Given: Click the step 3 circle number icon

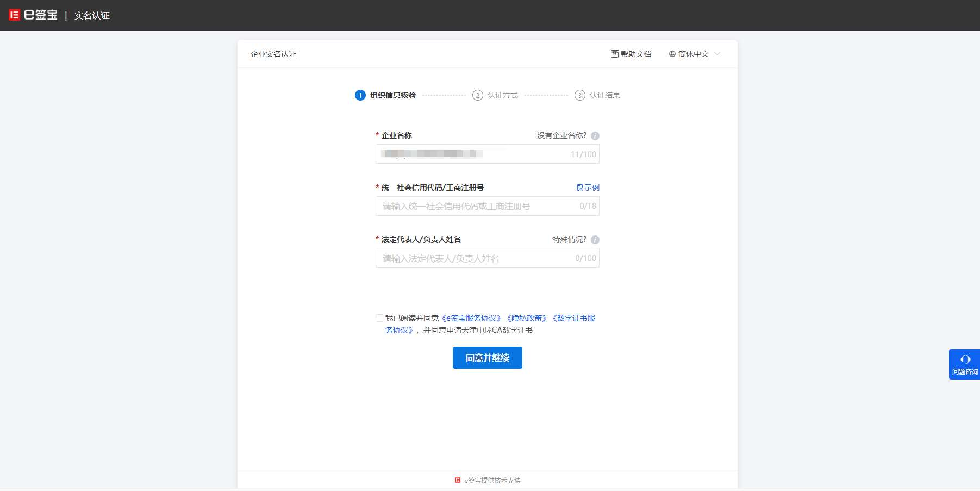Looking at the screenshot, I should pos(579,95).
